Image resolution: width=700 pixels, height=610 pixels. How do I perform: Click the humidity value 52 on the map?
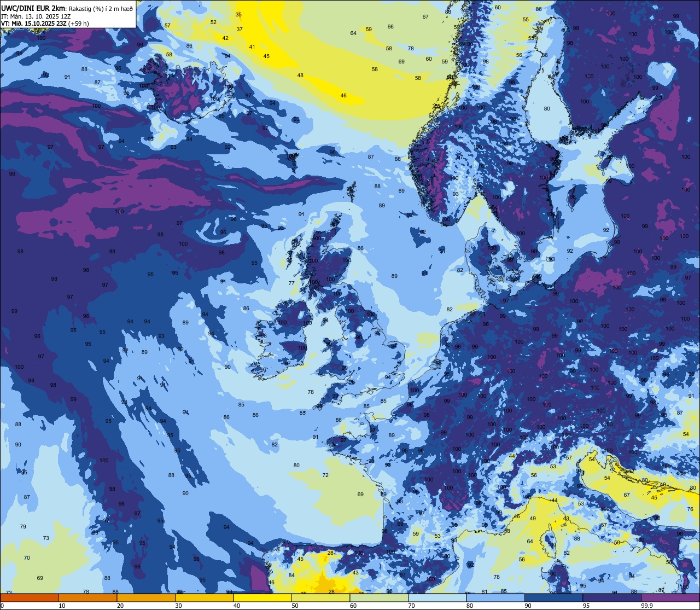tap(213, 22)
